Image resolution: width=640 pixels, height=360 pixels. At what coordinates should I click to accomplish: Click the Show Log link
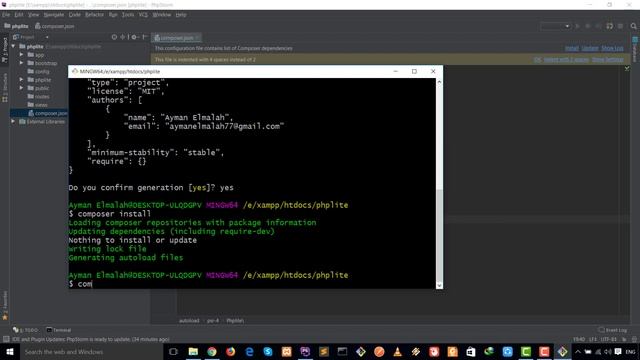point(612,48)
